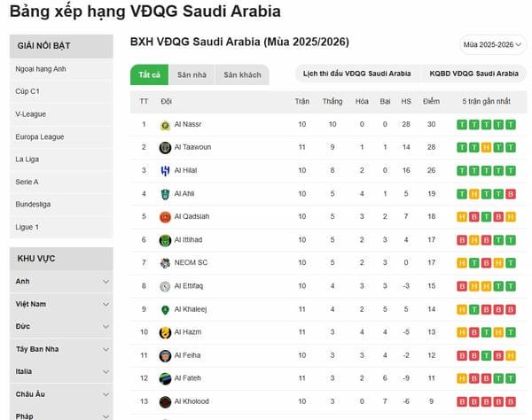Viewport: 532px width, 420px height.
Task: Open Lịch thi đấu VĐQG Saudi Arabia
Action: tap(357, 74)
